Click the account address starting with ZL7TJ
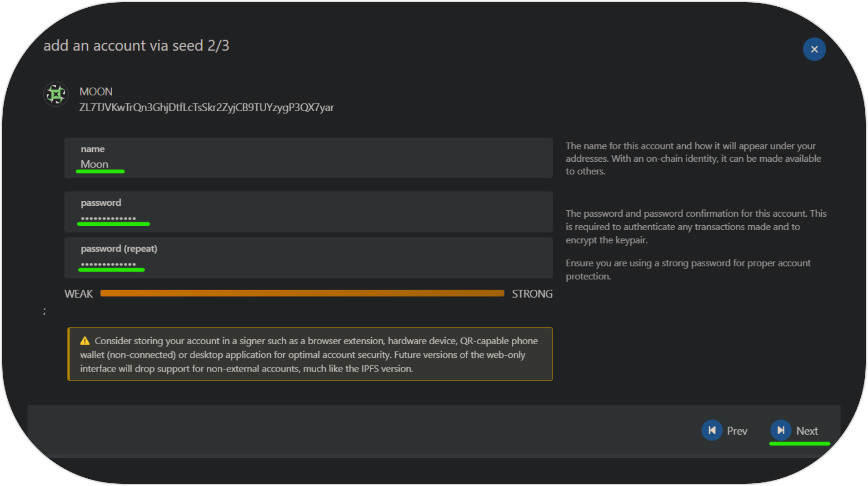The width and height of the screenshot is (868, 486). 206,108
